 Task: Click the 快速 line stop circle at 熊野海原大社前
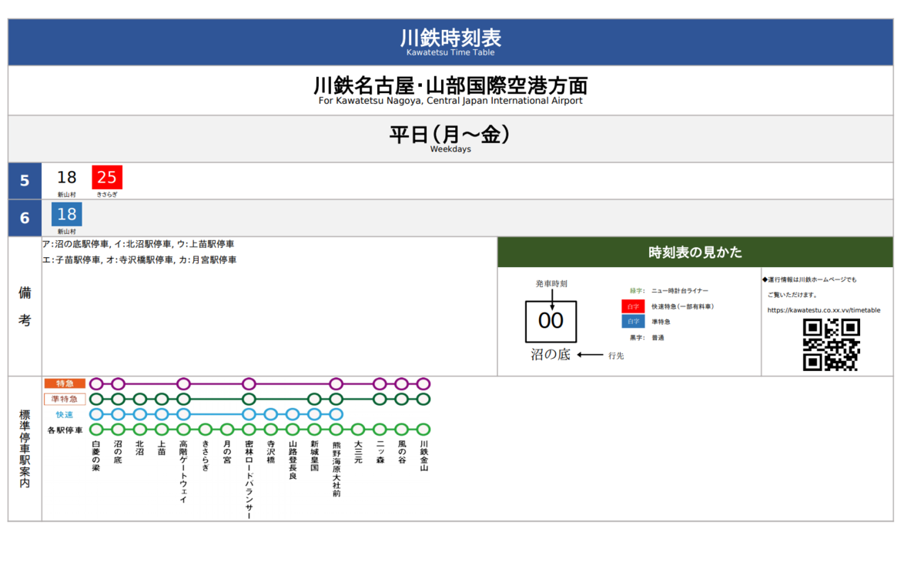pos(336,414)
